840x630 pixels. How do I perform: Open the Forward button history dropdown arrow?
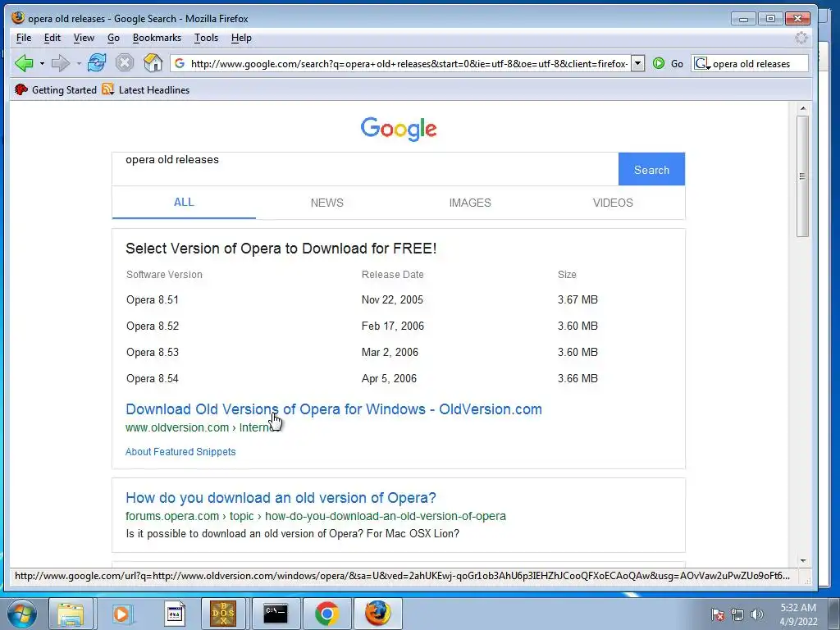[x=79, y=64]
